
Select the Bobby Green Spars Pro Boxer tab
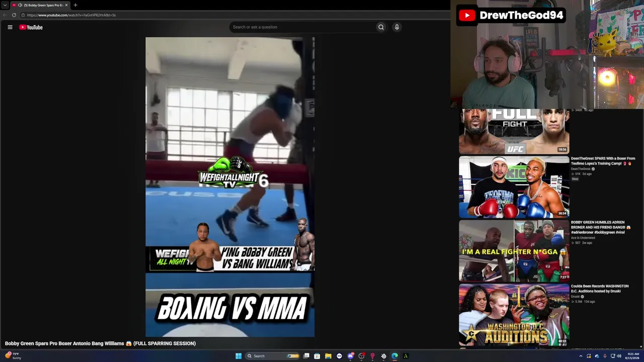(40, 5)
